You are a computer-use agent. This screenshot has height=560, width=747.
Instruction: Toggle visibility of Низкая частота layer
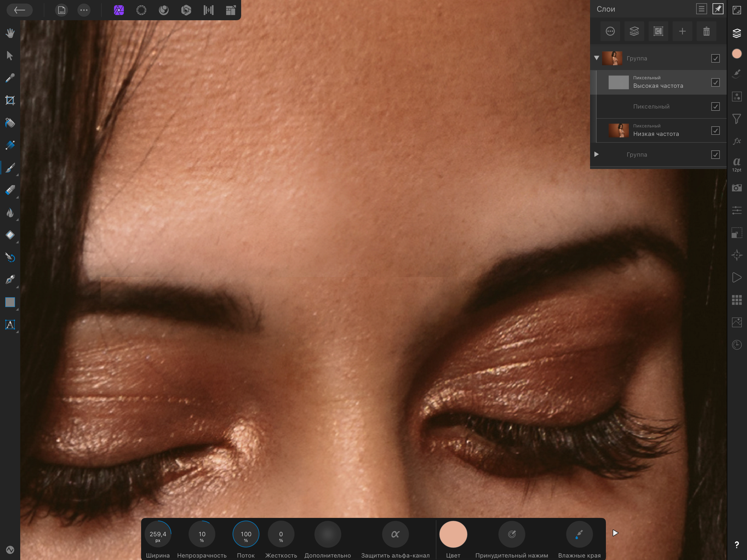715,131
